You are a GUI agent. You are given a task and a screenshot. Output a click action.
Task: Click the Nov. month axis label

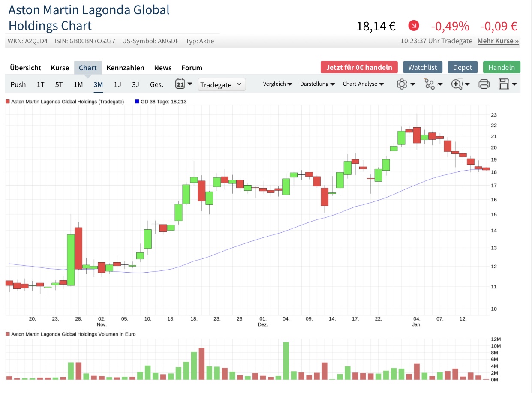tap(102, 325)
